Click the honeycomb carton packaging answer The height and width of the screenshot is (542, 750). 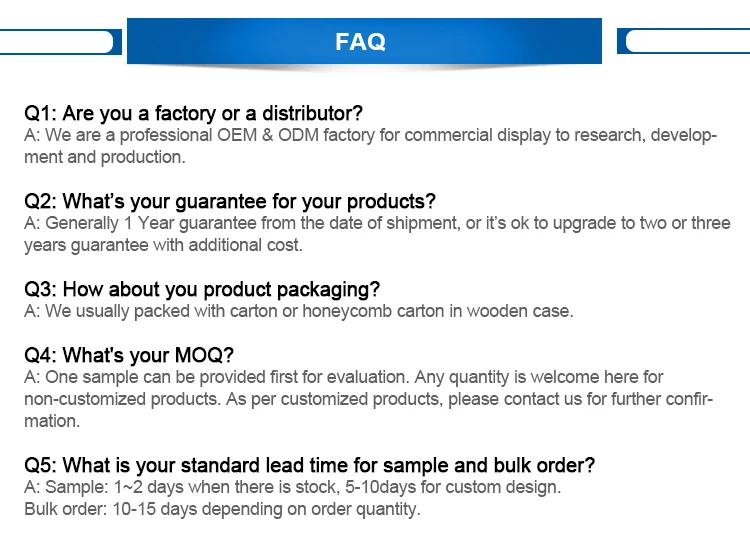point(298,311)
